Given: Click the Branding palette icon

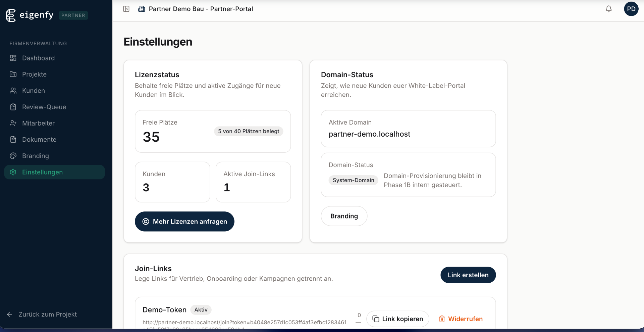Looking at the screenshot, I should point(13,156).
